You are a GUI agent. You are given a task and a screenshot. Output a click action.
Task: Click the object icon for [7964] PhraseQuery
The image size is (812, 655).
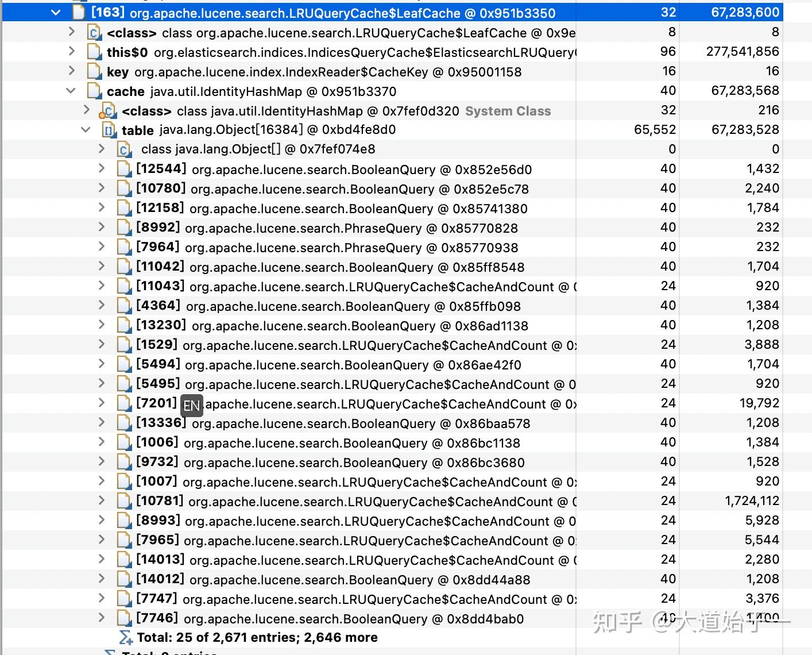(x=124, y=248)
